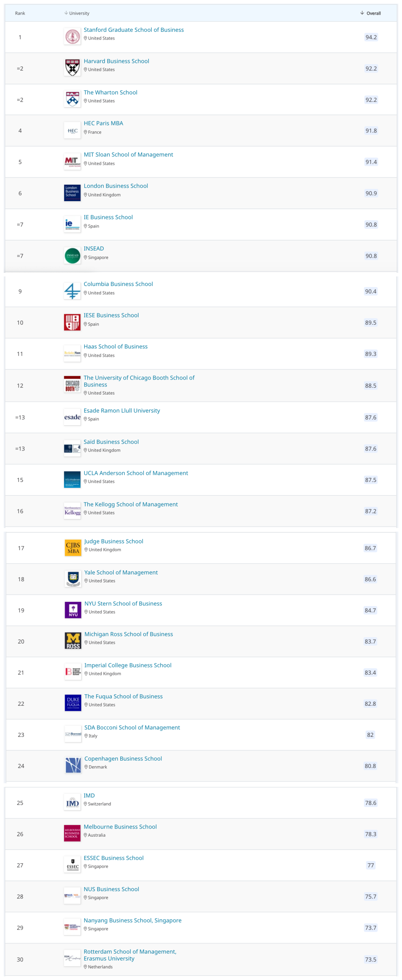Viewport: 402px width, 980px height.
Task: Go to Esade Ramon Llull University page
Action: click(122, 410)
